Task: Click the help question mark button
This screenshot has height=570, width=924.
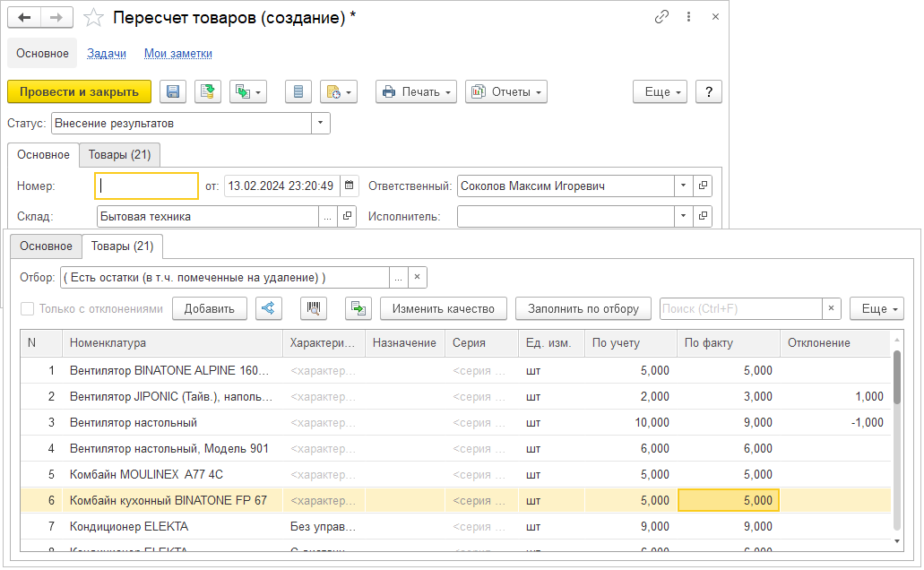Action: (x=709, y=91)
